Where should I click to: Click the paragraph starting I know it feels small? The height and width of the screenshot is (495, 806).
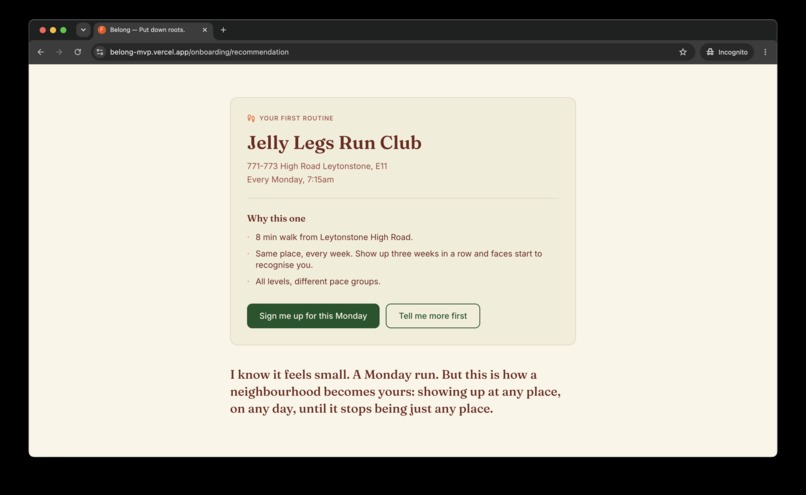(x=395, y=391)
